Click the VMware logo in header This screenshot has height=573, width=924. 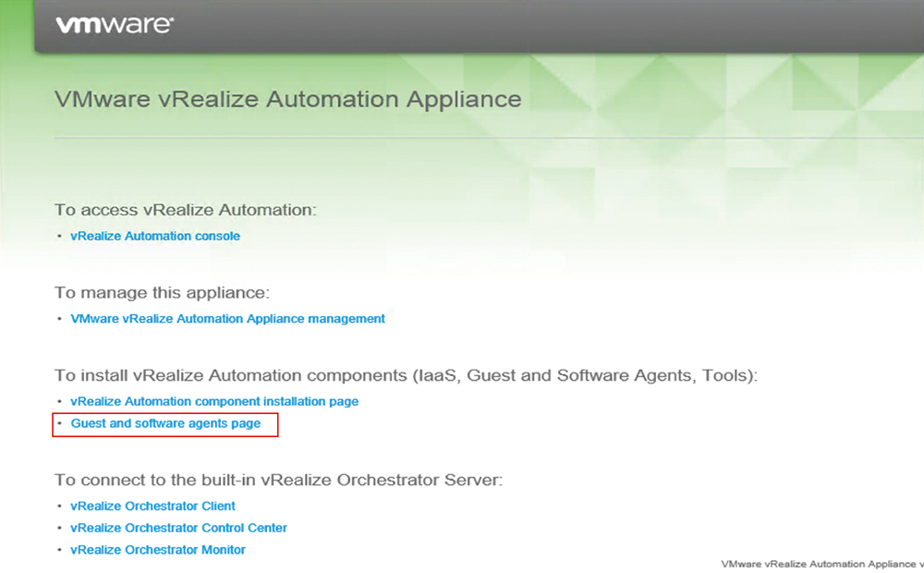pyautogui.click(x=115, y=24)
